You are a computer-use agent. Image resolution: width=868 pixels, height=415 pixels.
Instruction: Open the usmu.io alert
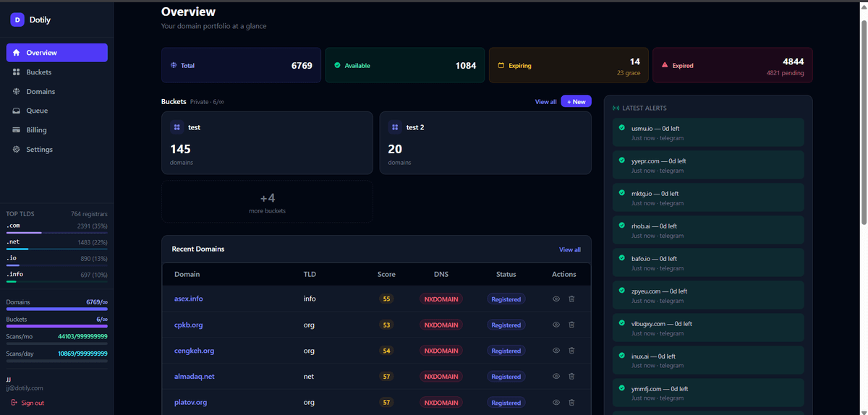[708, 133]
